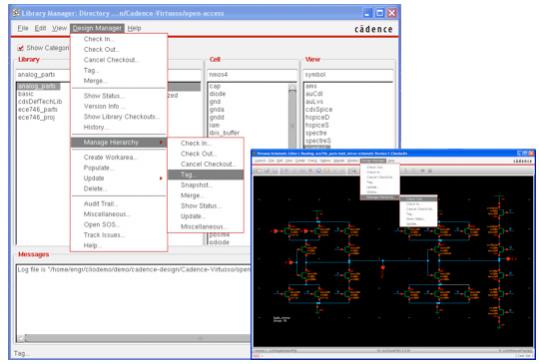Select the gnd cell
This screenshot has width=539, height=364.
click(x=215, y=102)
